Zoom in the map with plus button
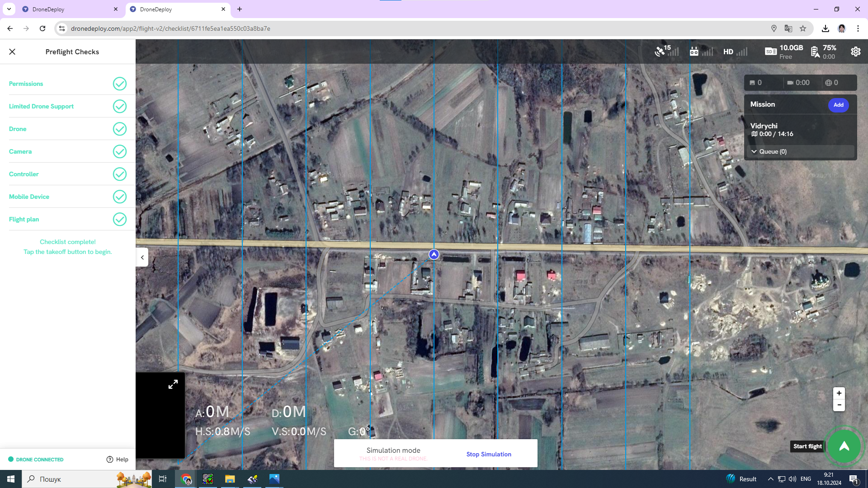868x488 pixels. click(839, 393)
